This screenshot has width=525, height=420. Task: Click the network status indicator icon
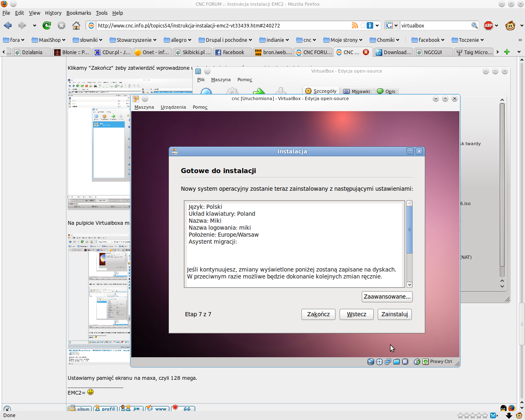click(x=388, y=361)
